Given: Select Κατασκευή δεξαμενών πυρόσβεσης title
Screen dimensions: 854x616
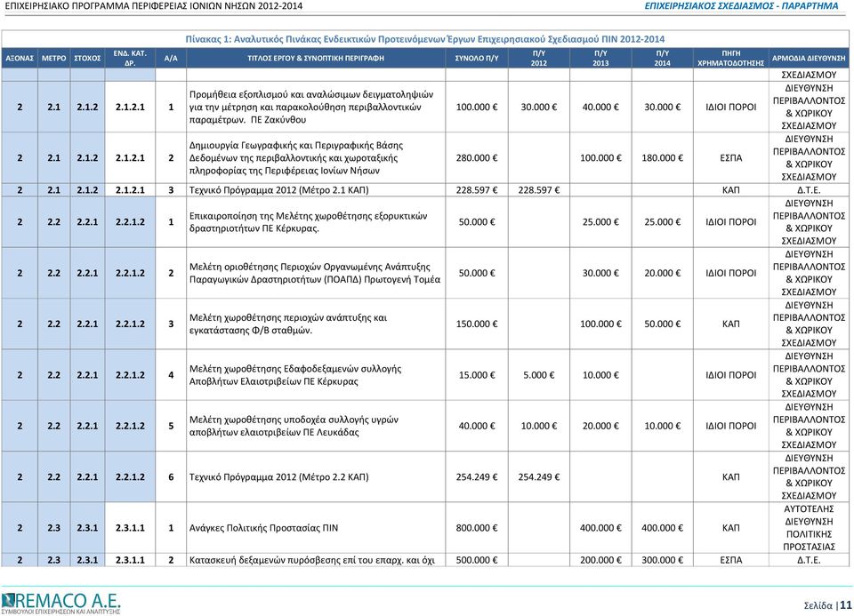Looking at the screenshot, I should [x=312, y=560].
